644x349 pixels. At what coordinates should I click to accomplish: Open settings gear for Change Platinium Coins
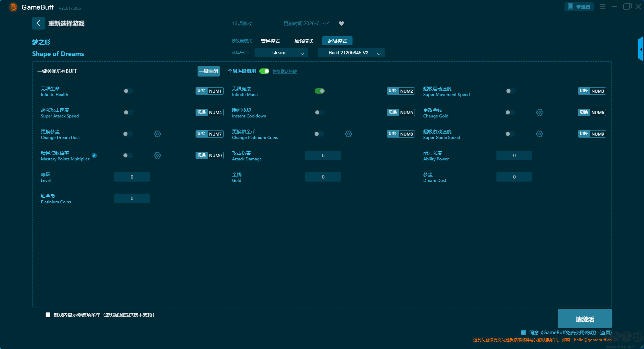[x=348, y=134]
